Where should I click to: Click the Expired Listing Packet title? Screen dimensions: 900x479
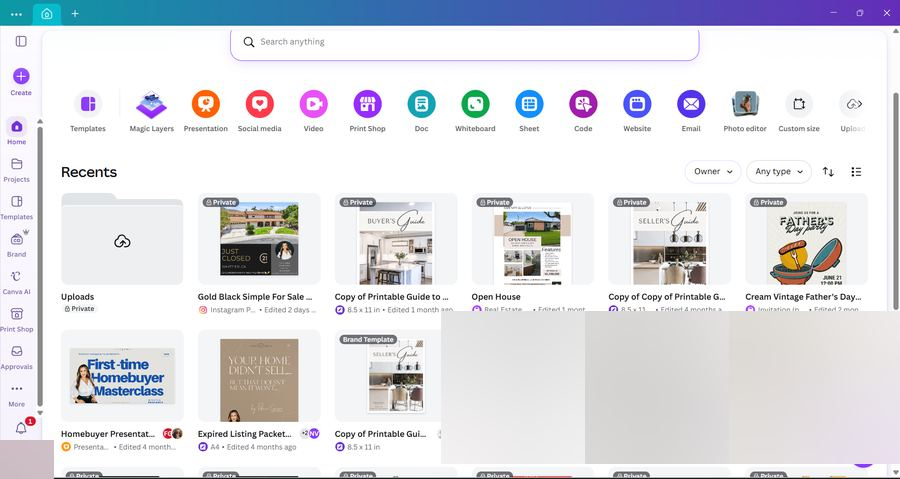click(x=245, y=434)
